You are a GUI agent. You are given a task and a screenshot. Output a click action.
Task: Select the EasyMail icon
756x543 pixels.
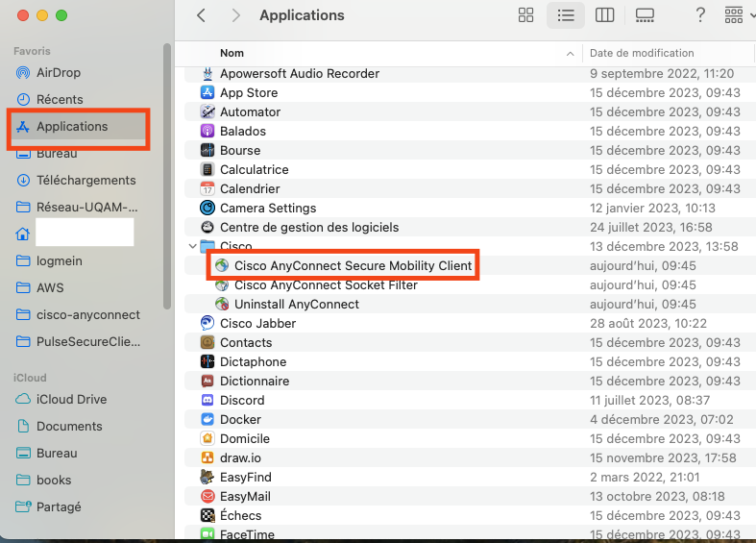[x=207, y=496]
